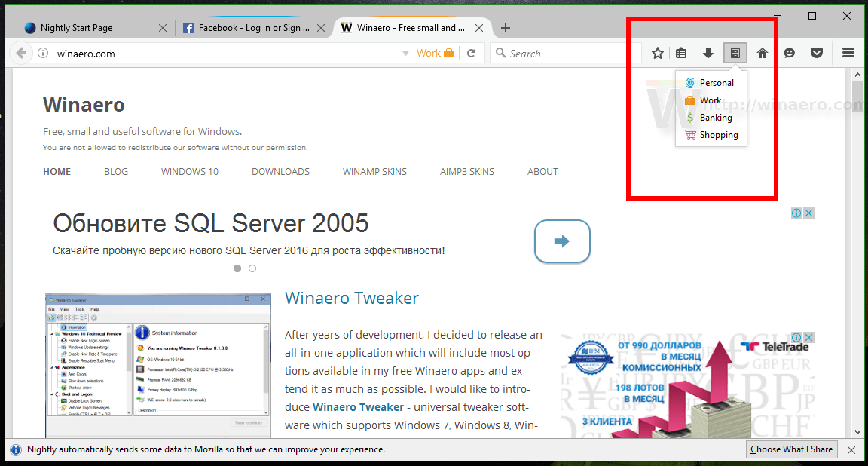Image resolution: width=868 pixels, height=466 pixels.
Task: Bookmark the page with the star icon
Action: pyautogui.click(x=658, y=53)
